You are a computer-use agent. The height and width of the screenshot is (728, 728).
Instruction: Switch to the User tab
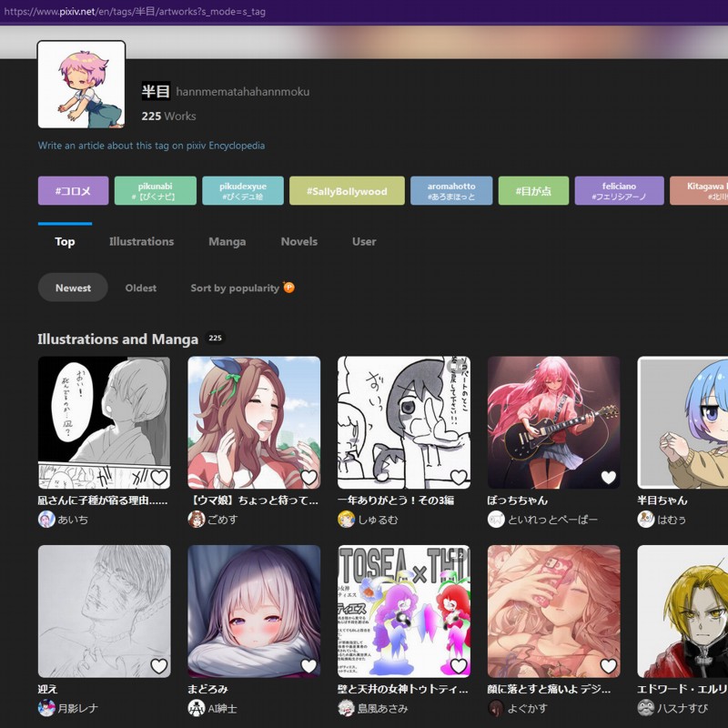point(364,241)
